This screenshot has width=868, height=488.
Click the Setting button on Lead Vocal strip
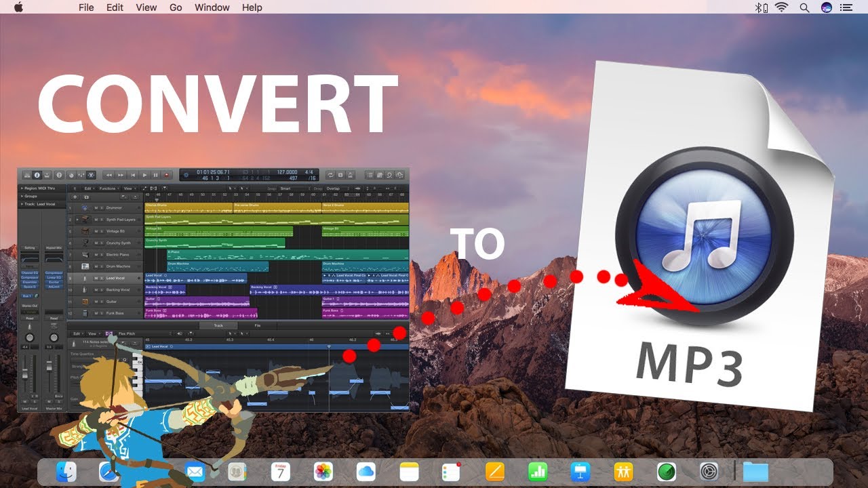(30, 248)
